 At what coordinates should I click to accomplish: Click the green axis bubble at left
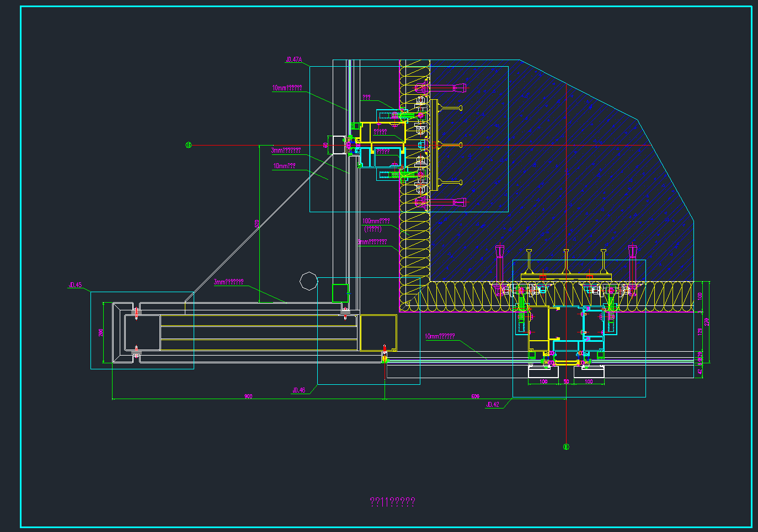coord(189,145)
